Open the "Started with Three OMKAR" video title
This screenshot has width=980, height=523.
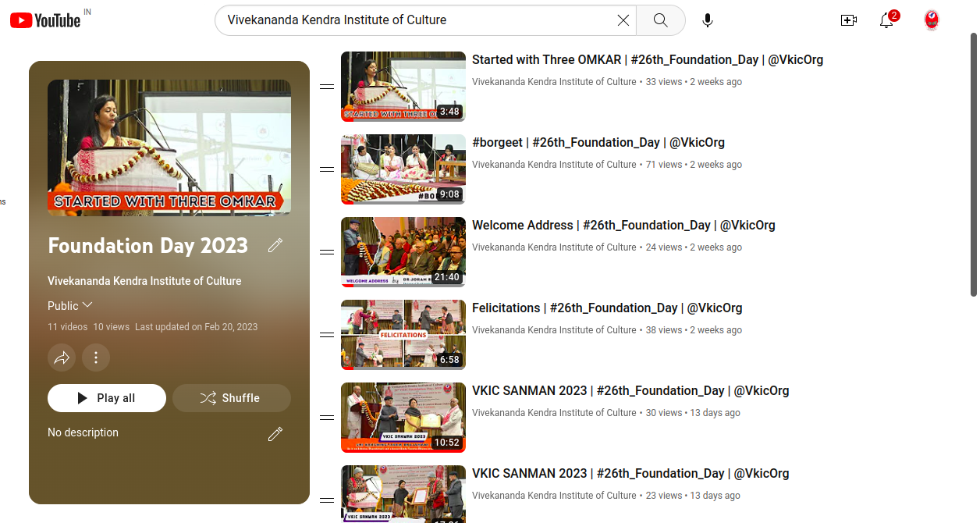(648, 60)
